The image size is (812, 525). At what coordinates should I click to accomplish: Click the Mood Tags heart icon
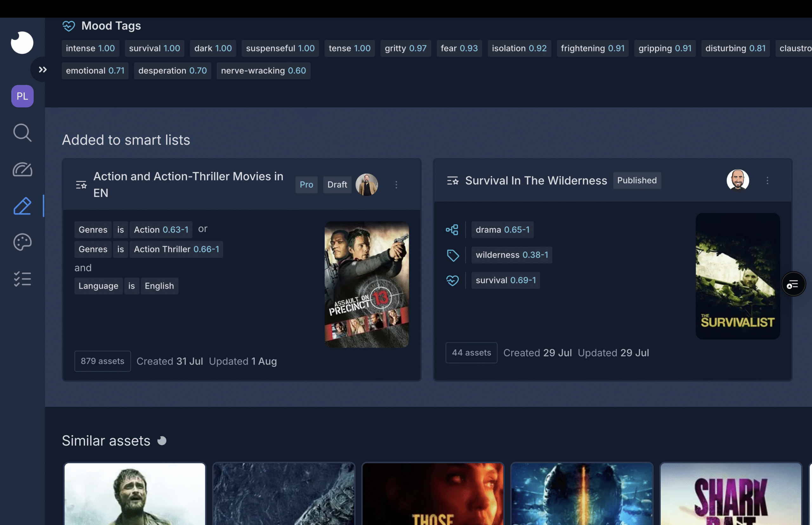(x=69, y=26)
